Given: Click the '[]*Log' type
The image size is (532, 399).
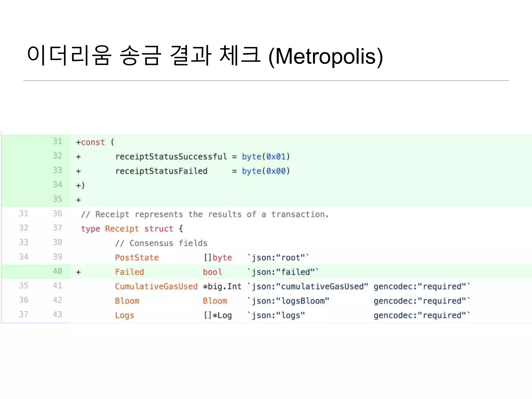Looking at the screenshot, I should point(218,315).
